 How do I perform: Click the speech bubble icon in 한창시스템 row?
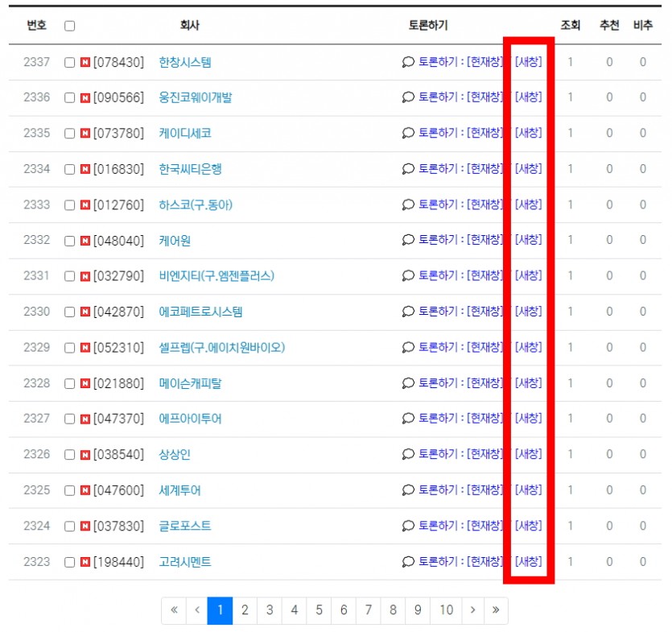(408, 62)
